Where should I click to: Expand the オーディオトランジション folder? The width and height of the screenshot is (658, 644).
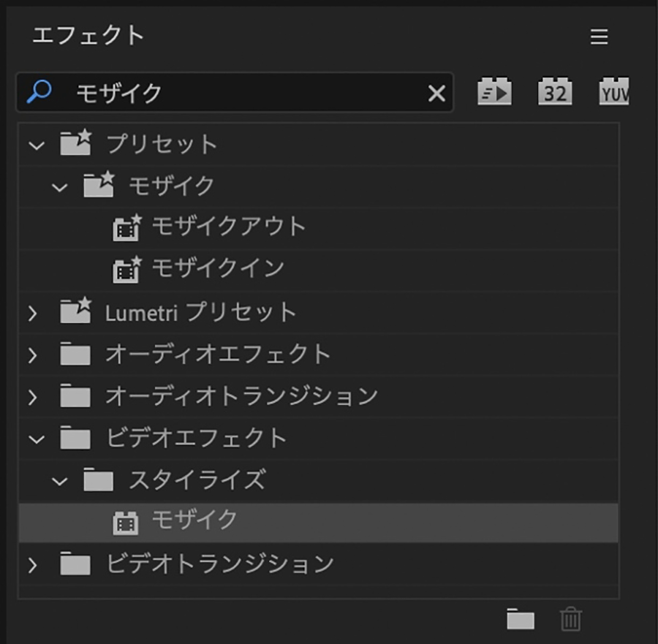tap(32, 397)
